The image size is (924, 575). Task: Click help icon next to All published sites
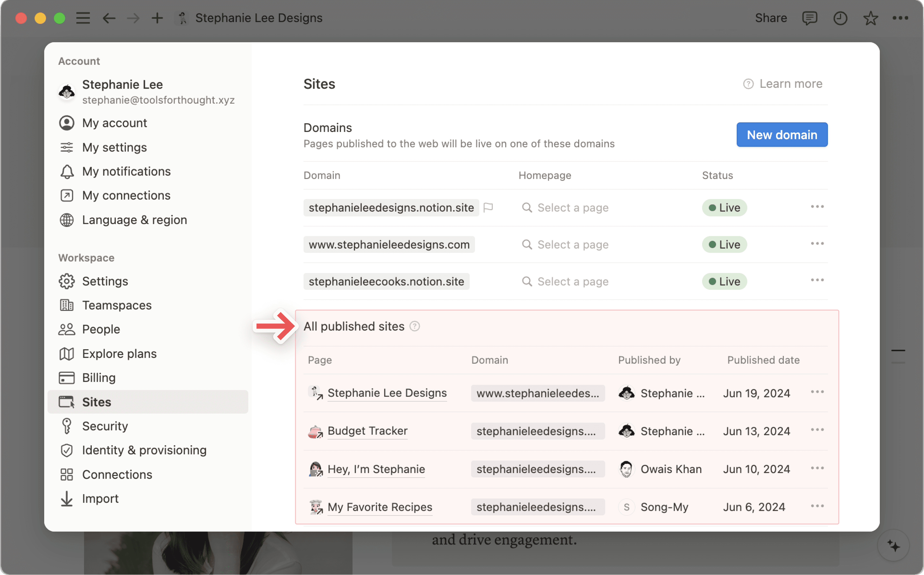pyautogui.click(x=414, y=326)
